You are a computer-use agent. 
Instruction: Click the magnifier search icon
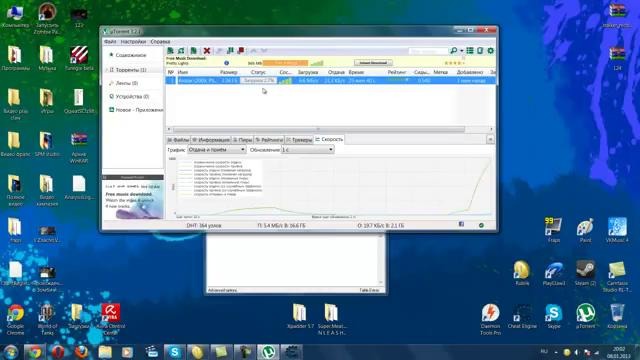[x=453, y=51]
